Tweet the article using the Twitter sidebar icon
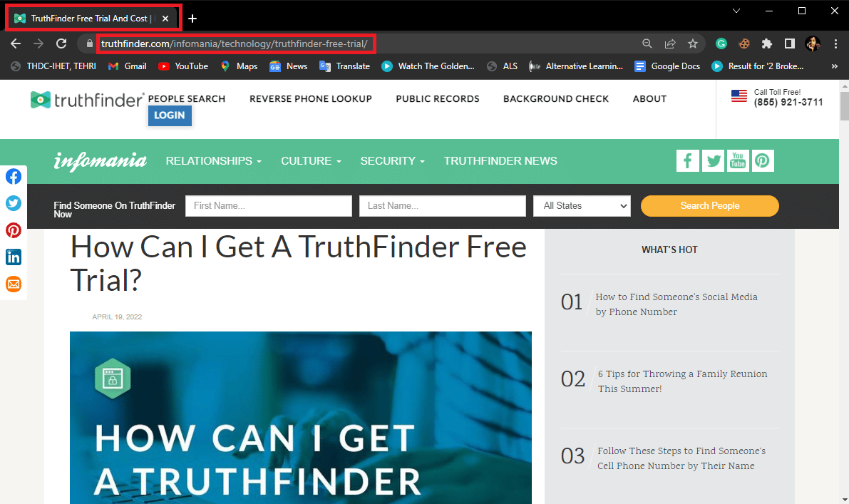The width and height of the screenshot is (849, 504). [14, 203]
